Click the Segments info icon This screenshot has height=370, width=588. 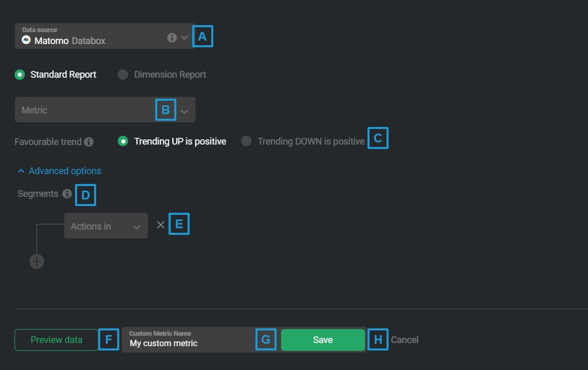67,194
